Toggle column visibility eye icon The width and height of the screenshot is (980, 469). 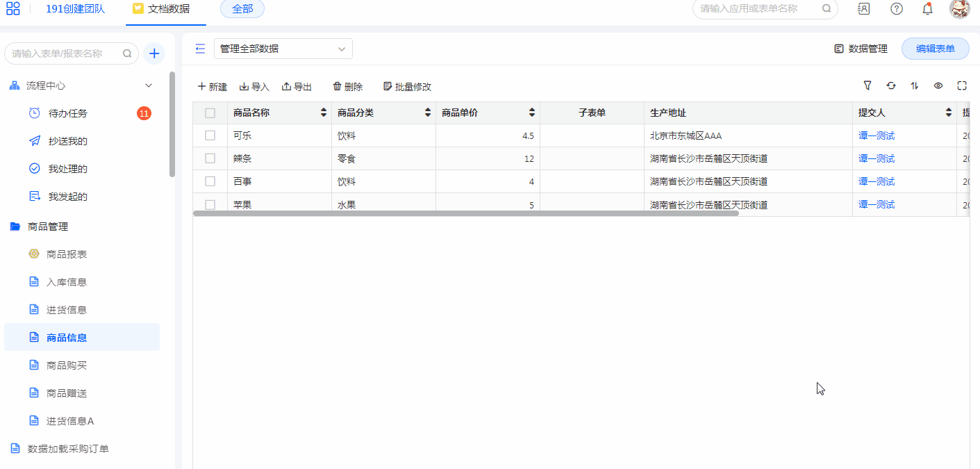coord(938,85)
